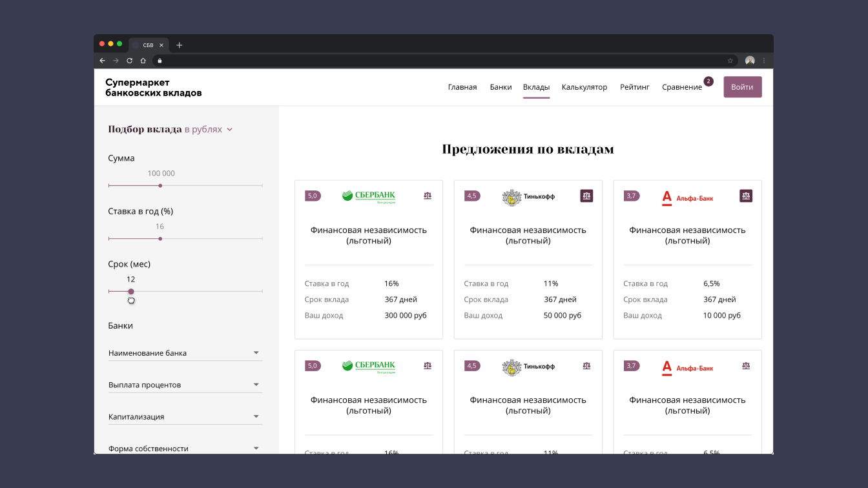Toggle compare icon on first Sberbank card
868x488 pixels.
click(x=428, y=196)
